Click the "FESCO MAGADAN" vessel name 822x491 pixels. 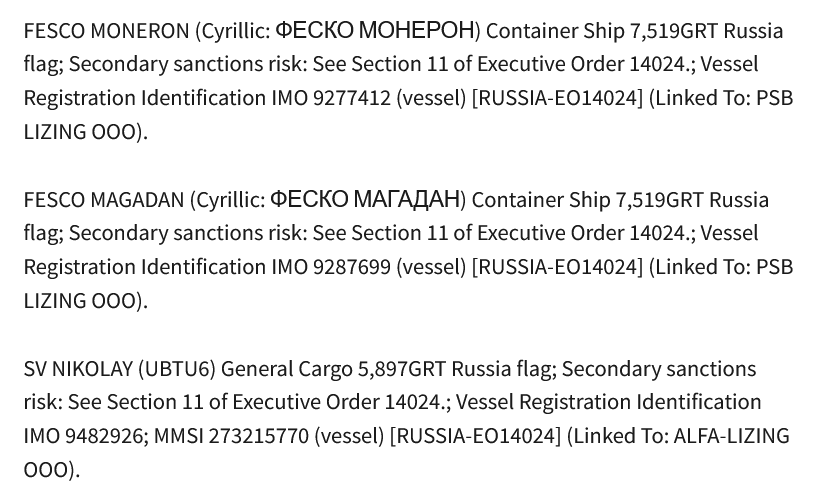(x=104, y=200)
